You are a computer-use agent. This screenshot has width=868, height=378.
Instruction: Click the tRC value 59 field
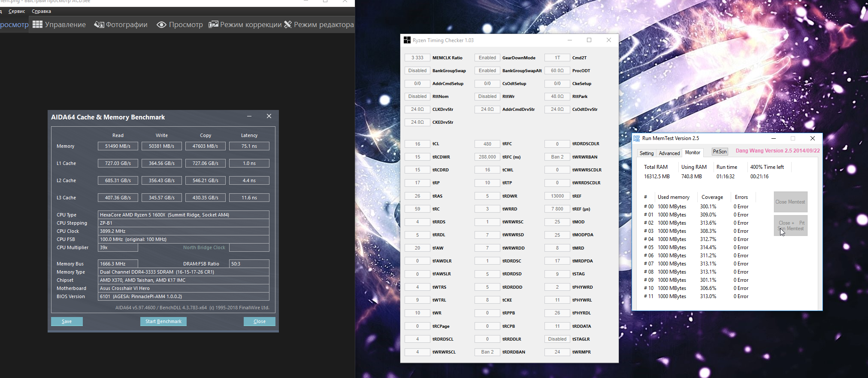[x=417, y=209]
